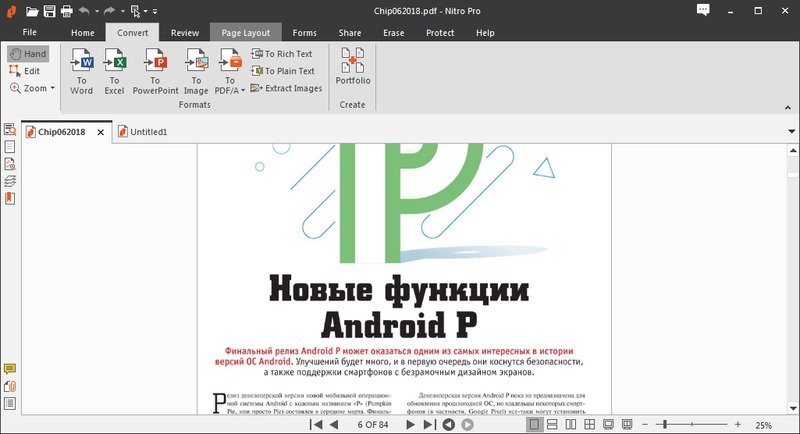The image size is (800, 434).
Task: Open the Share ribbon tab
Action: [350, 33]
